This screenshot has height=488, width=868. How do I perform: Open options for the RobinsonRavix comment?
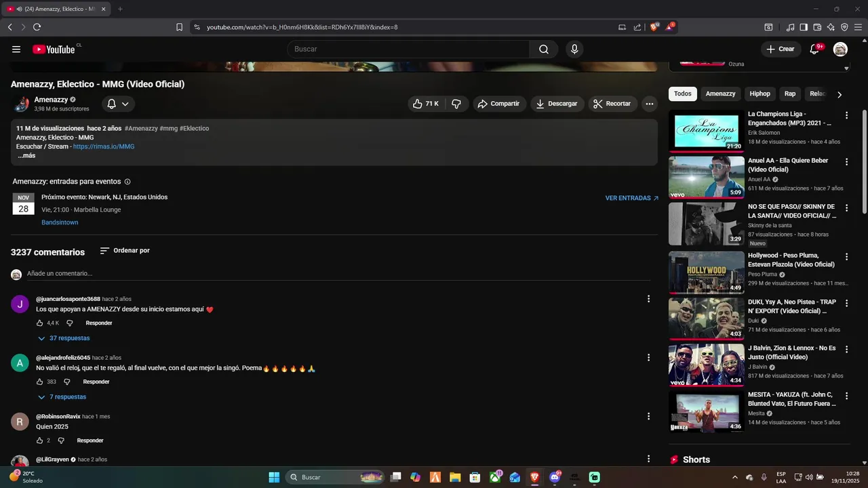click(648, 416)
